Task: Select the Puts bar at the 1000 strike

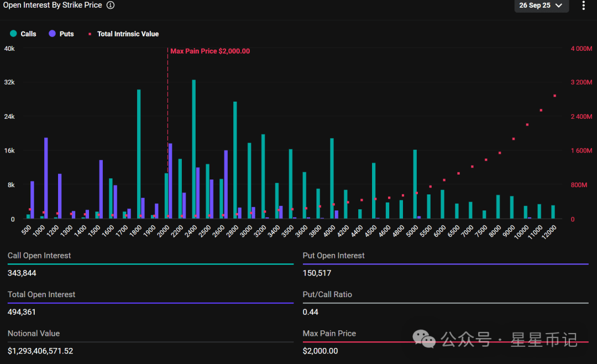Action: pos(46,178)
